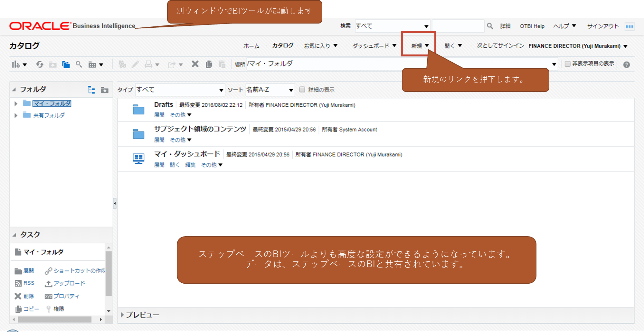Open the ヘルプ menu
The height and width of the screenshot is (332, 644).
(564, 26)
